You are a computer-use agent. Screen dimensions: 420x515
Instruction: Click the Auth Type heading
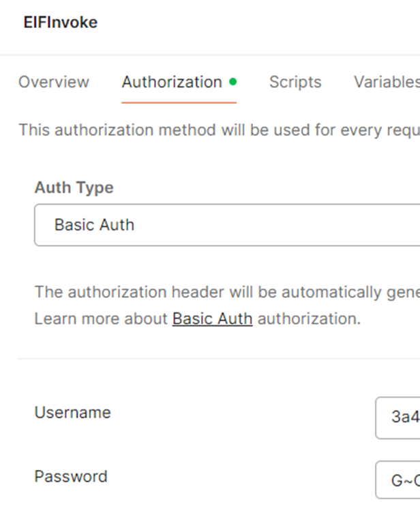pos(74,188)
